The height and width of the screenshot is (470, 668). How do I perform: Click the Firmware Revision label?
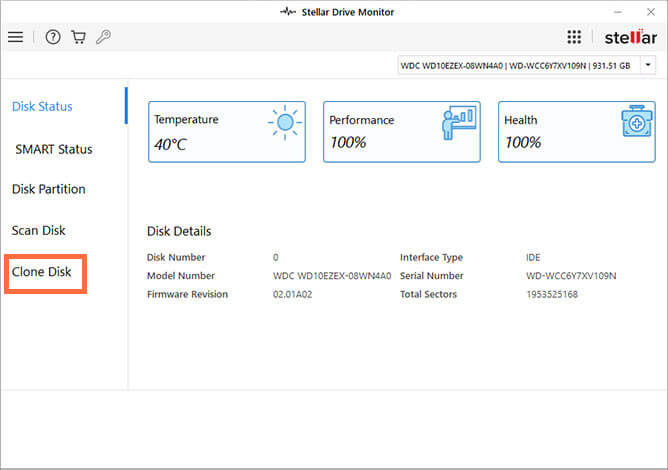pos(187,294)
